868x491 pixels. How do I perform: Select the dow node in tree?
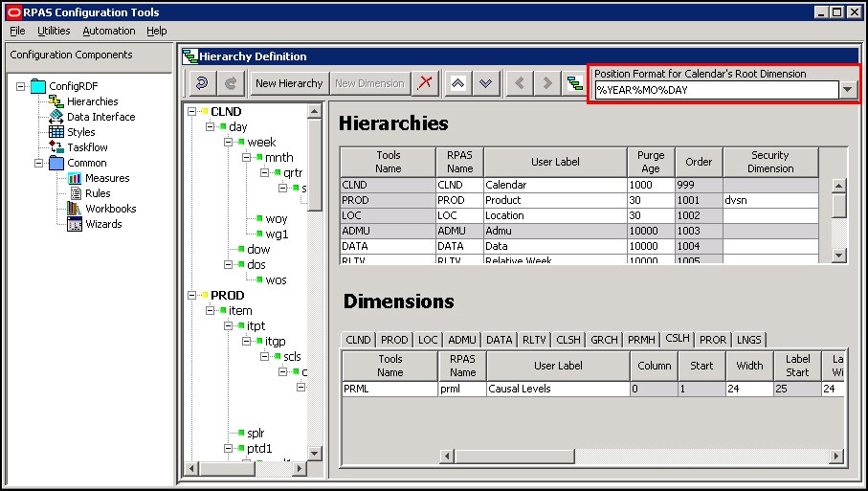(x=258, y=249)
